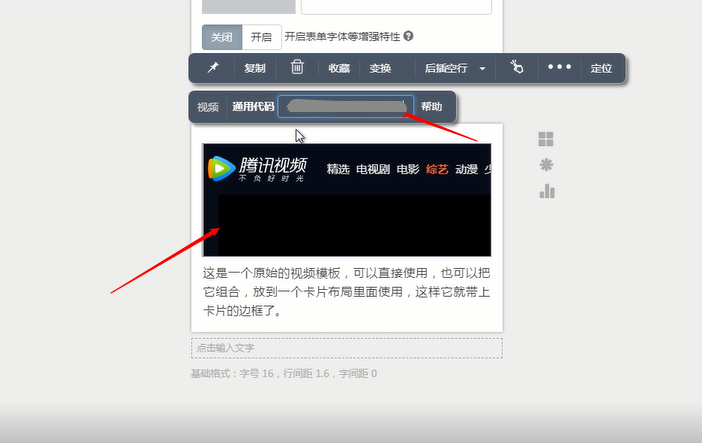Select the 通用代码 tab
Image resolution: width=702 pixels, height=443 pixels.
pyautogui.click(x=253, y=107)
